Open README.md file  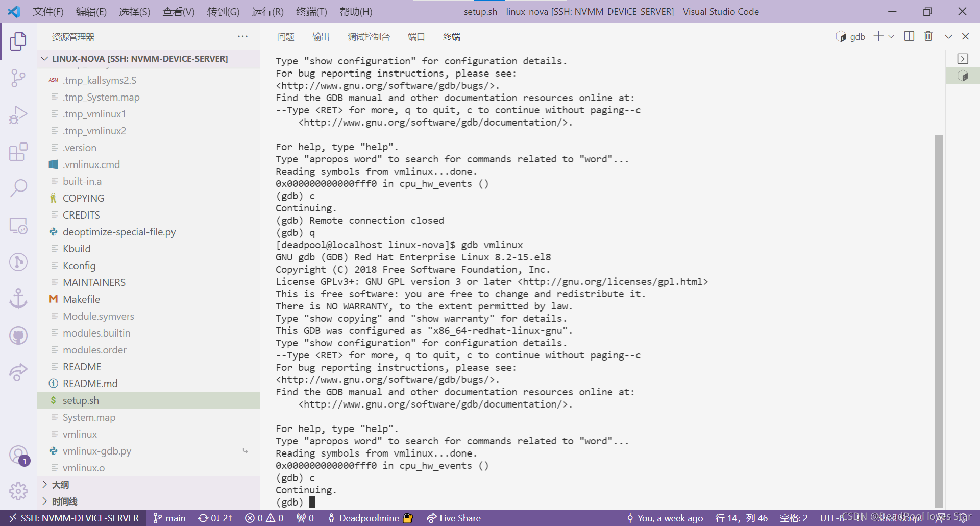149,384
